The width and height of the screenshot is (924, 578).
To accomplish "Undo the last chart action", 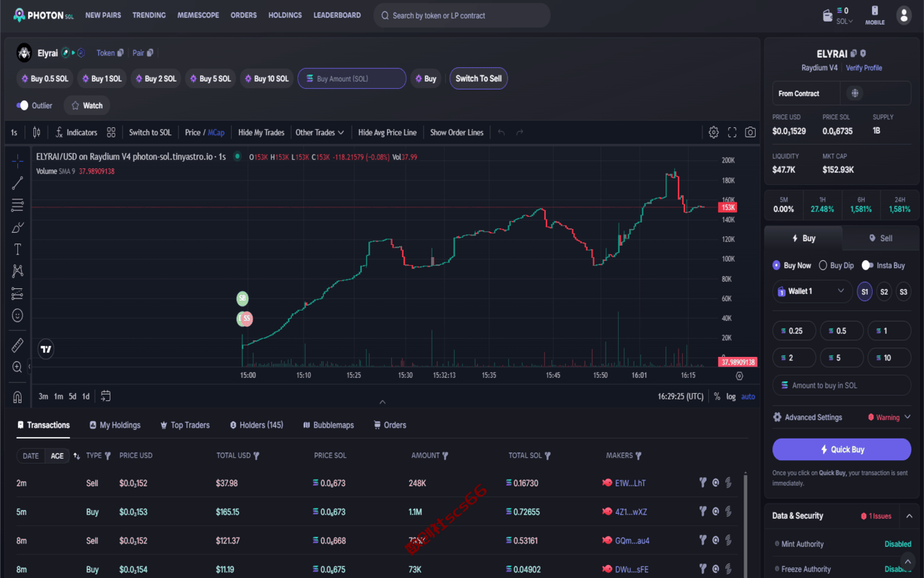I will tap(501, 132).
